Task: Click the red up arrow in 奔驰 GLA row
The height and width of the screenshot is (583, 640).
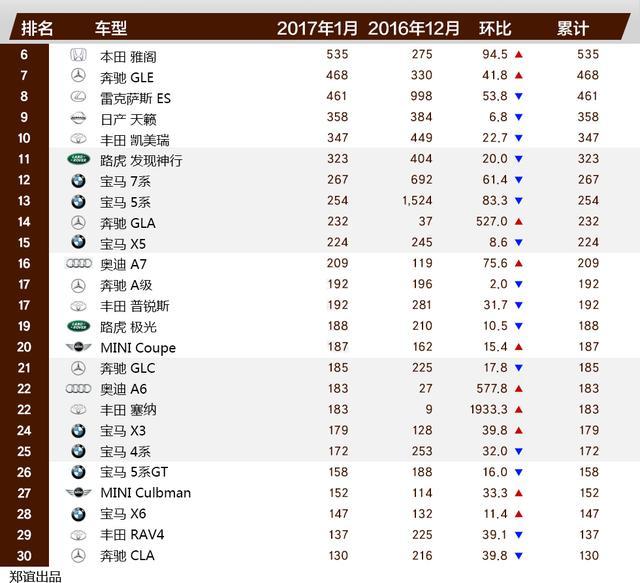Action: coord(519,222)
